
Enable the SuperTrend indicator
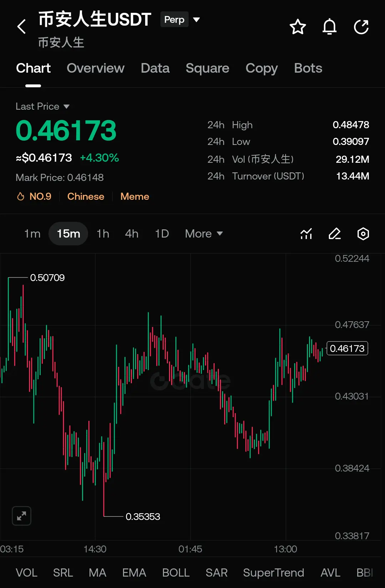tap(273, 573)
